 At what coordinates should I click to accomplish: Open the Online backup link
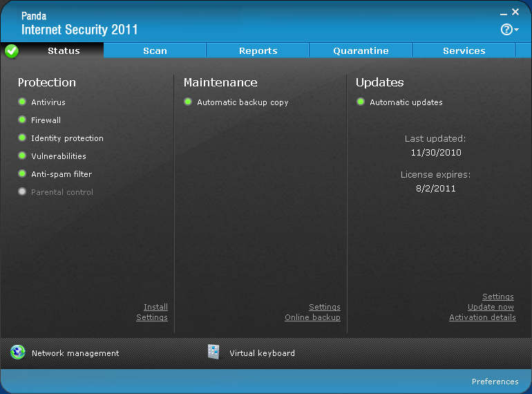[312, 317]
